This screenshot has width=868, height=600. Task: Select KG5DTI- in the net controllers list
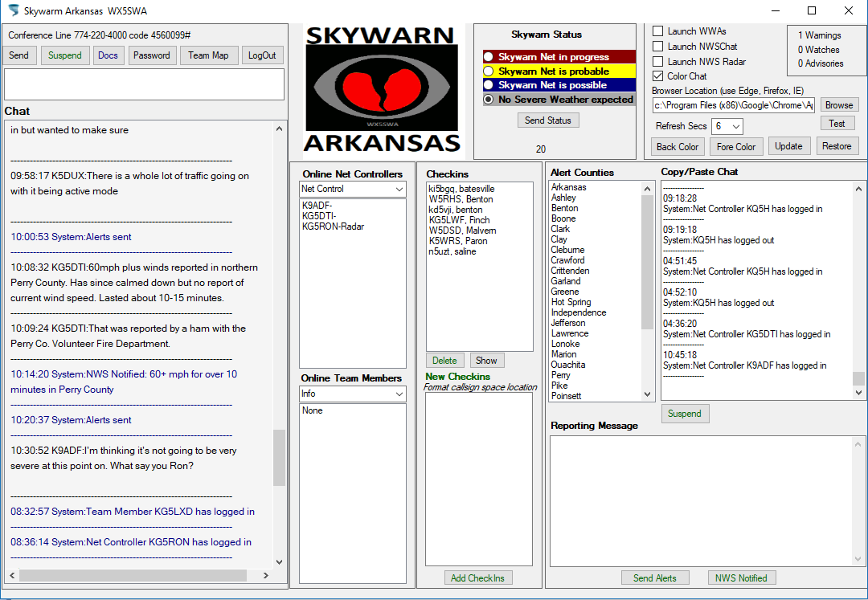319,216
